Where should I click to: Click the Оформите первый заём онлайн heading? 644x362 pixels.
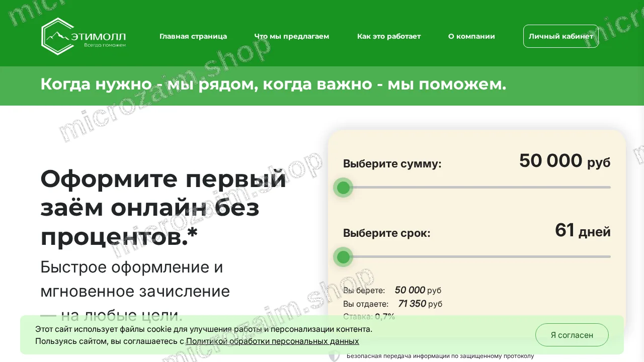point(164,208)
